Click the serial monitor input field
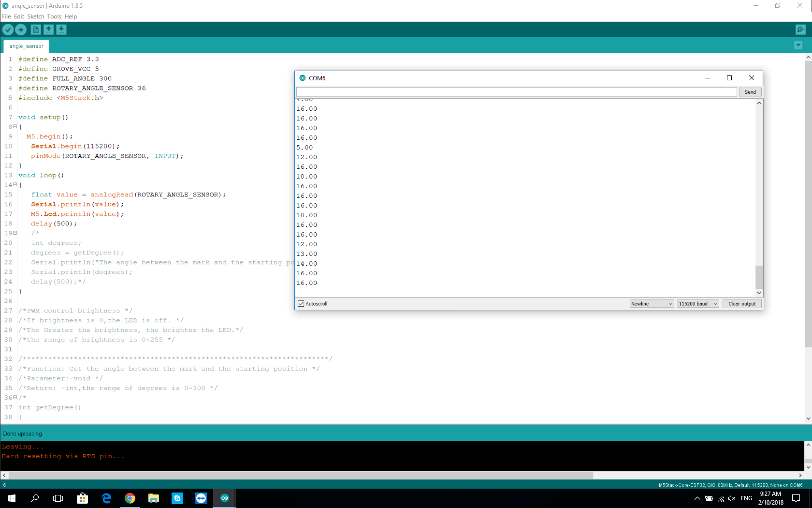This screenshot has height=508, width=812. coord(516,92)
